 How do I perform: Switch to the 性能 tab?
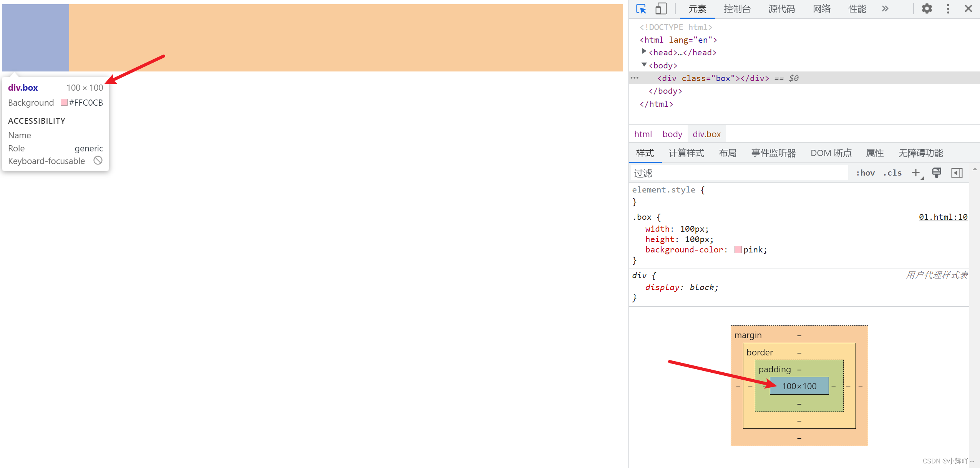(857, 9)
